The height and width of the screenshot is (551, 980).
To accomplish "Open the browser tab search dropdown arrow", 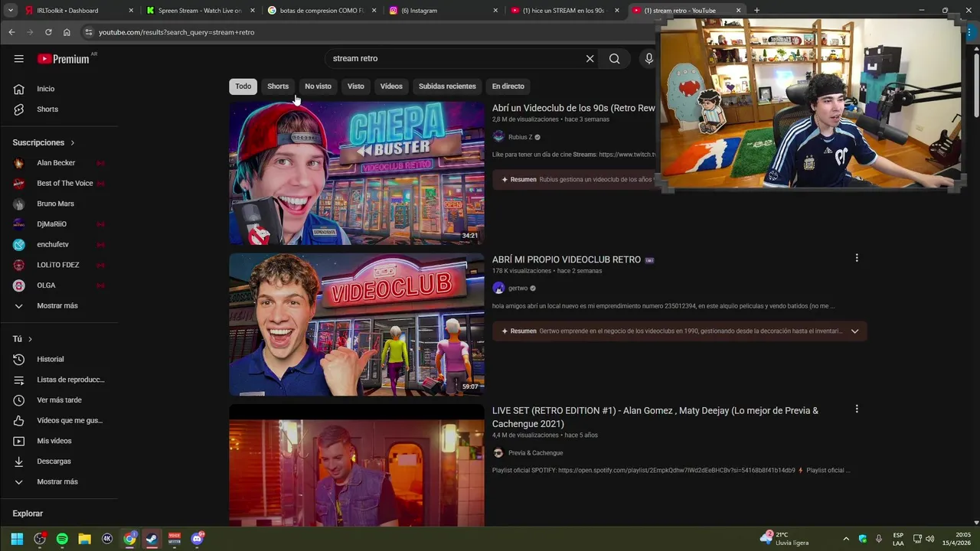I will tap(11, 11).
